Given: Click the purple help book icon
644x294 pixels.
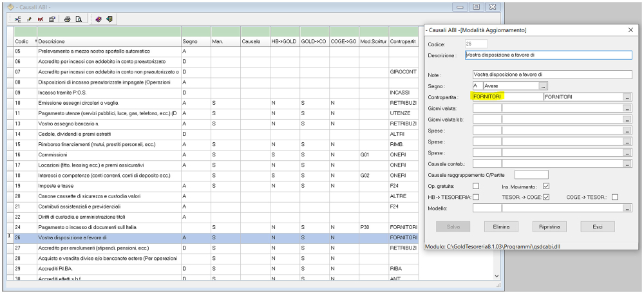Looking at the screenshot, I should [x=99, y=19].
